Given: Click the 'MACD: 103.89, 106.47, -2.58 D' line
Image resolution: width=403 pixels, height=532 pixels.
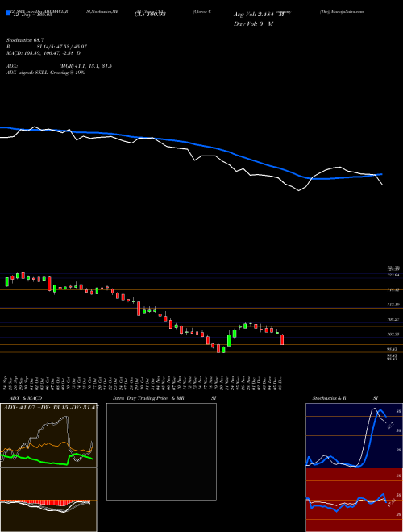Looking at the screenshot, I should coord(44,53).
